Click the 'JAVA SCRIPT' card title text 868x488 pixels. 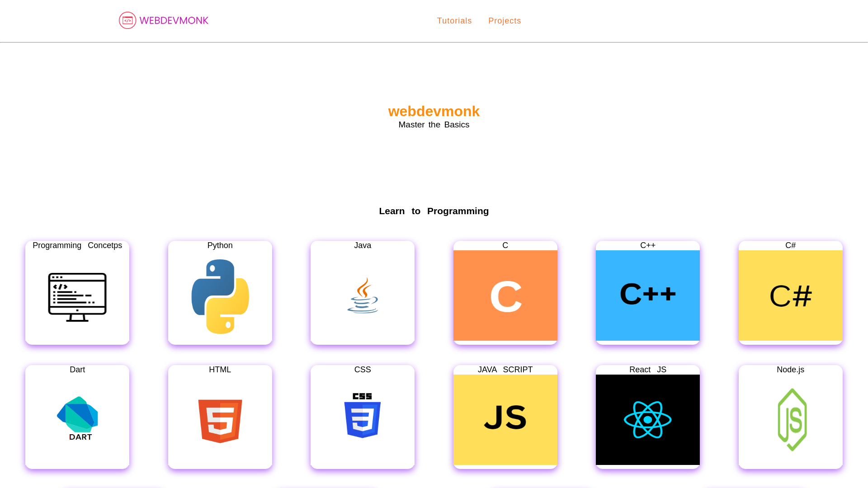(505, 370)
